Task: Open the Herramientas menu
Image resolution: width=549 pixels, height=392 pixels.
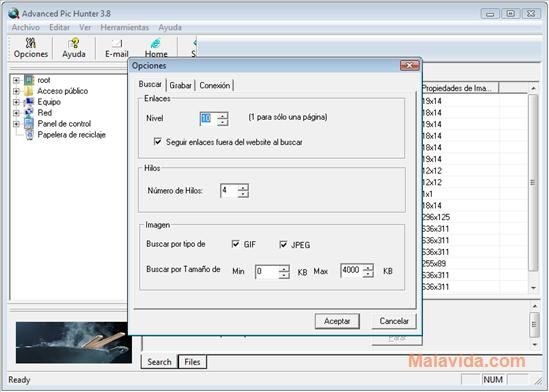Action: [125, 27]
